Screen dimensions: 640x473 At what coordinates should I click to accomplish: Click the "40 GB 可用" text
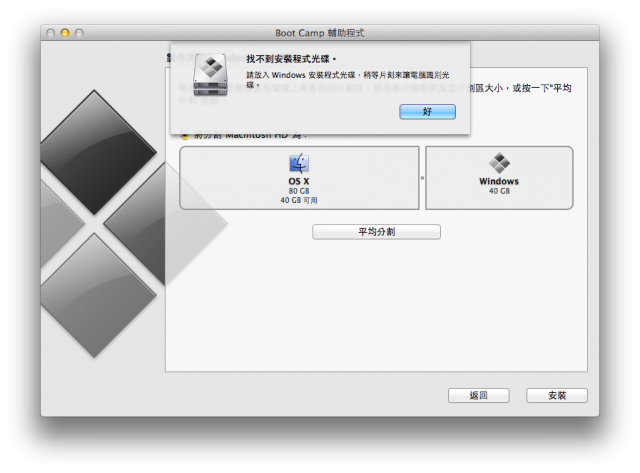coord(299,200)
